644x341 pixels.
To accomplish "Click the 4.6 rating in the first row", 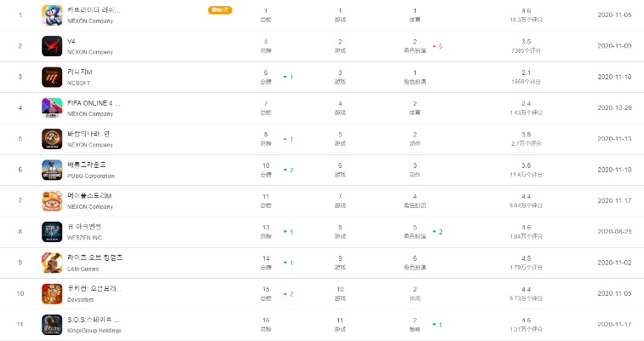I will tap(526, 10).
